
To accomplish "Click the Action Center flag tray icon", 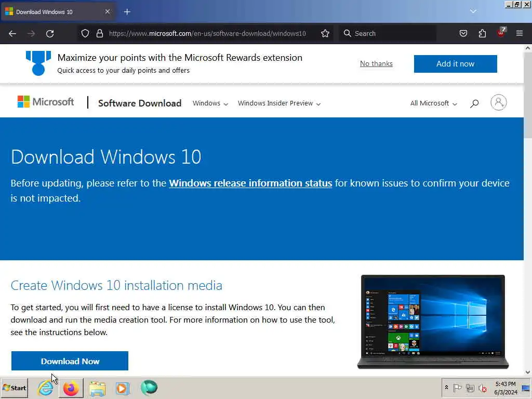I will click(x=457, y=388).
